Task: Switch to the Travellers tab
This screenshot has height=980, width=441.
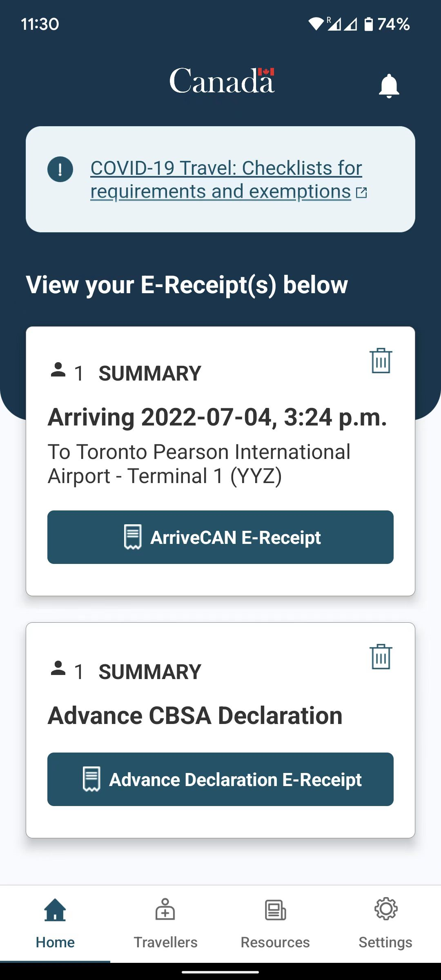Action: click(165, 923)
